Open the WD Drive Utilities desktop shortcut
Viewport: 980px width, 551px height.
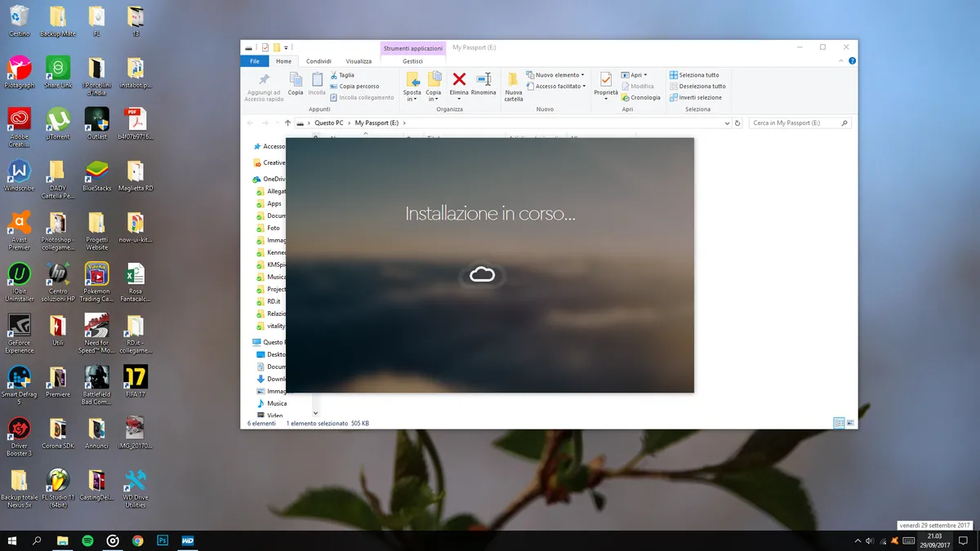pos(136,489)
